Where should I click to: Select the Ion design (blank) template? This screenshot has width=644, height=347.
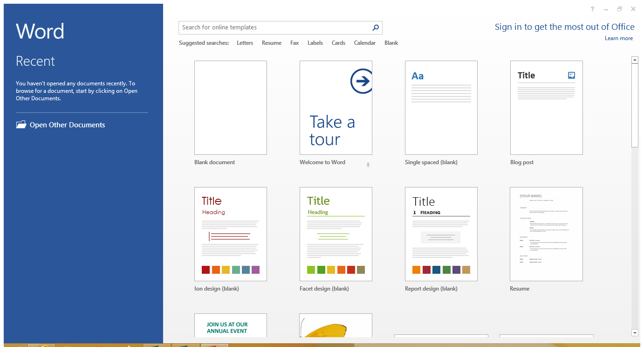click(x=231, y=234)
